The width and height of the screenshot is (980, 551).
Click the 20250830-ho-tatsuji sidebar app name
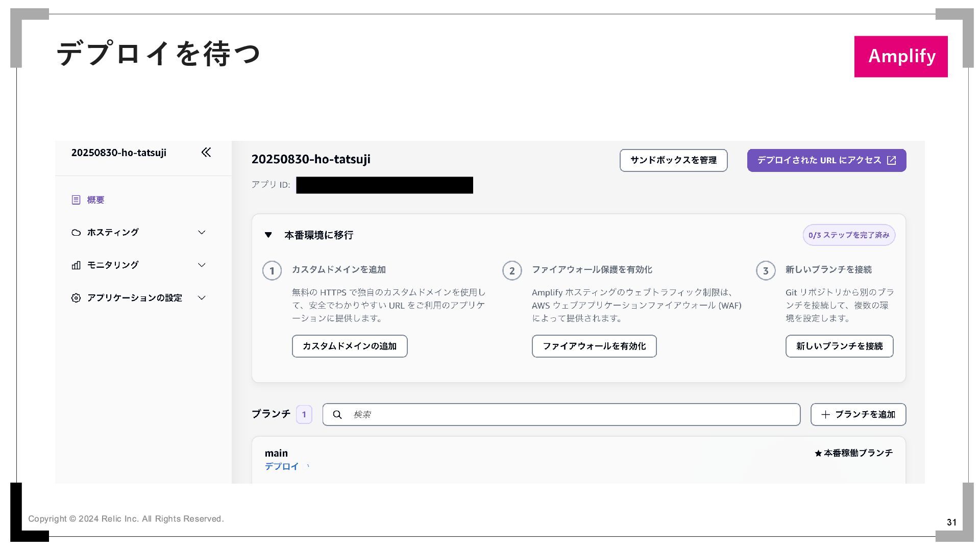[x=119, y=153]
